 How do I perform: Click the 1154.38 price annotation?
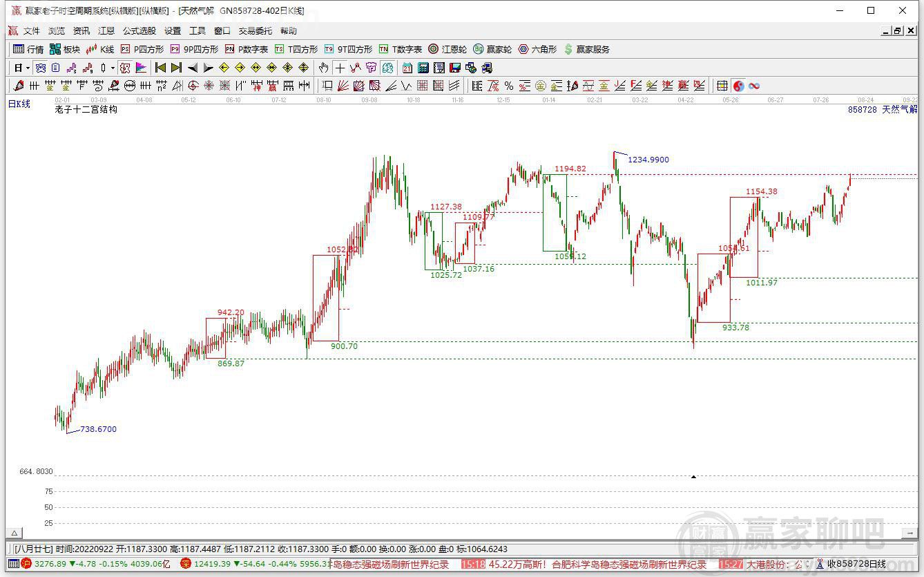pyautogui.click(x=762, y=191)
